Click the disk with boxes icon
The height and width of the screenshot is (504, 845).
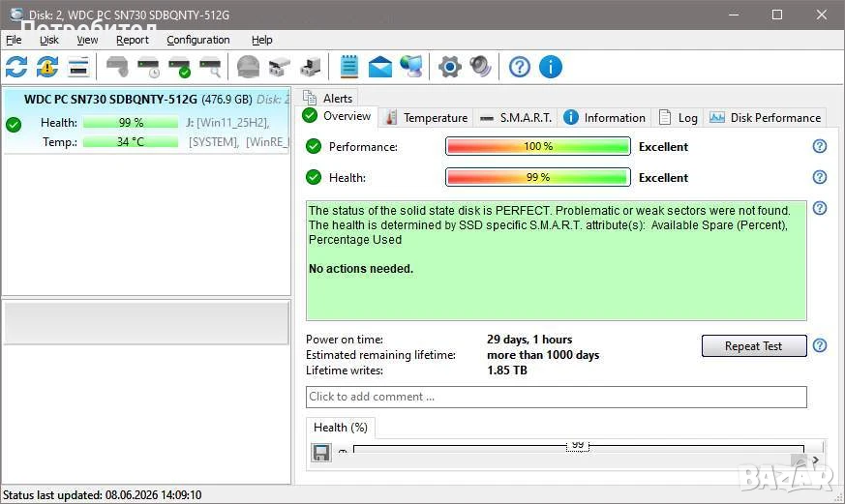click(279, 67)
